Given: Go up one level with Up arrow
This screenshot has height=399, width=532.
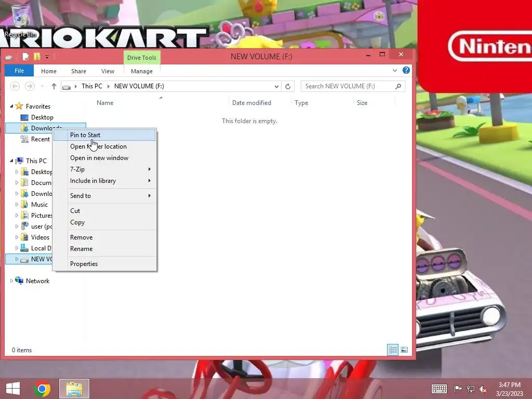Looking at the screenshot, I should click(x=54, y=86).
